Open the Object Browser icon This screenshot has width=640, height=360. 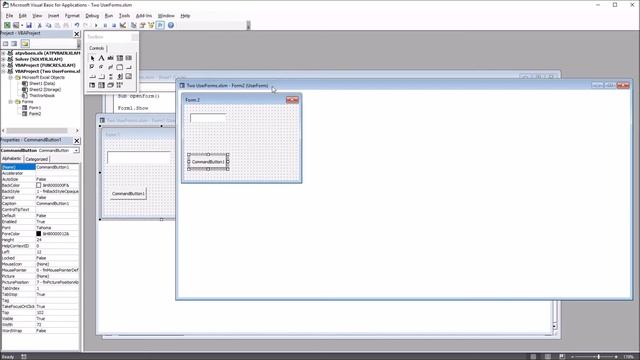pos(151,25)
